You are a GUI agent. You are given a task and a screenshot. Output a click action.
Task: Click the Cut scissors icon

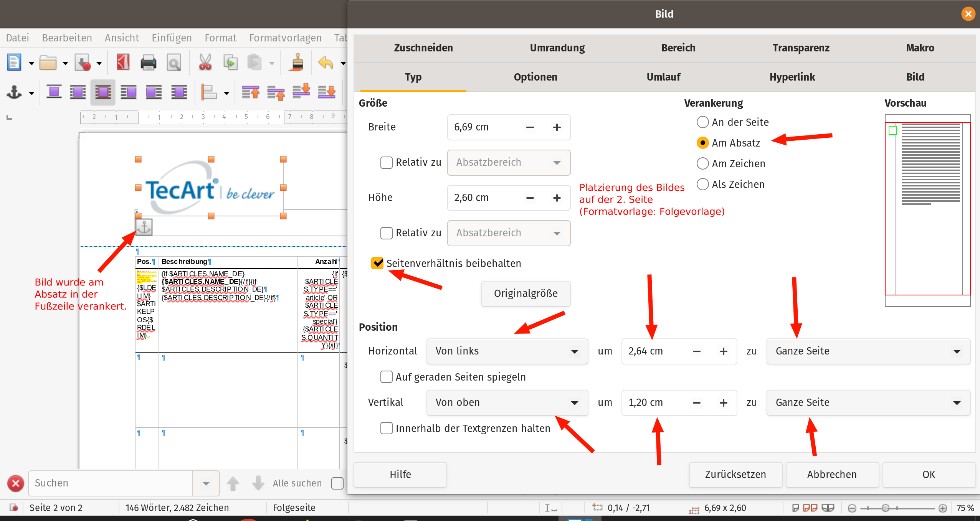click(205, 63)
